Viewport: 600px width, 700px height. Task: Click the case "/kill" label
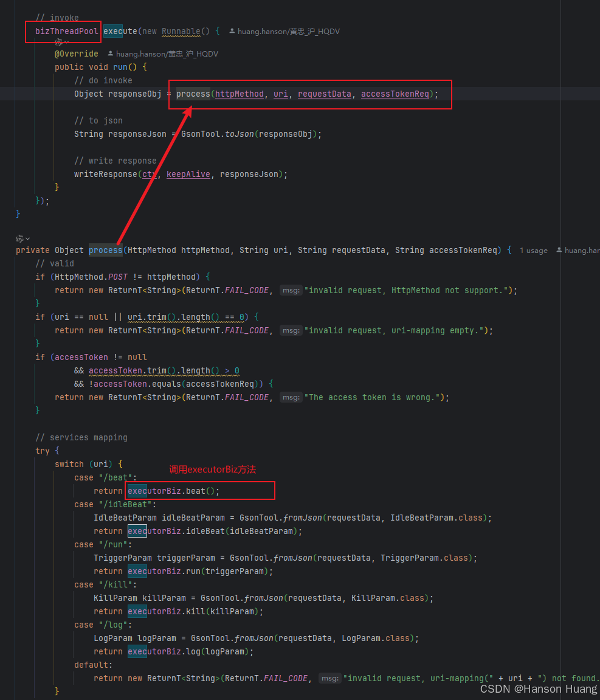pos(106,585)
